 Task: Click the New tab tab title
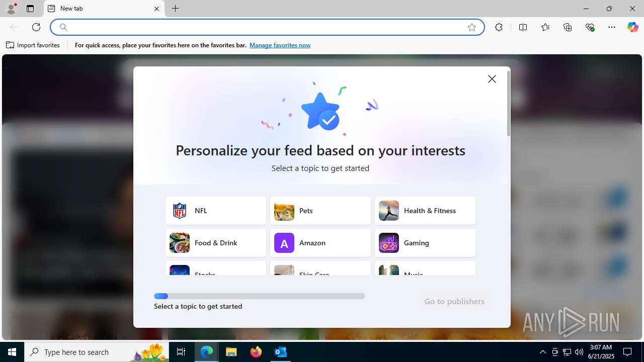[x=71, y=9]
